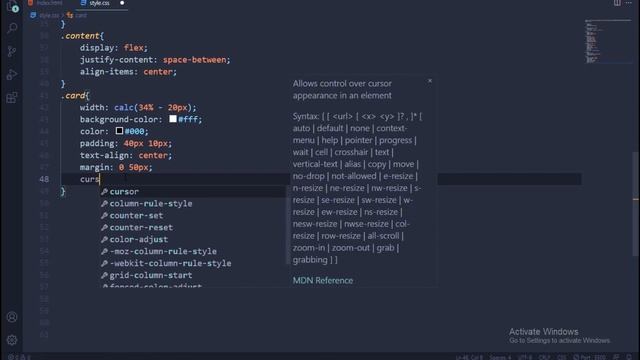Click the Spaces: 4 status bar entry

pyautogui.click(x=500, y=357)
